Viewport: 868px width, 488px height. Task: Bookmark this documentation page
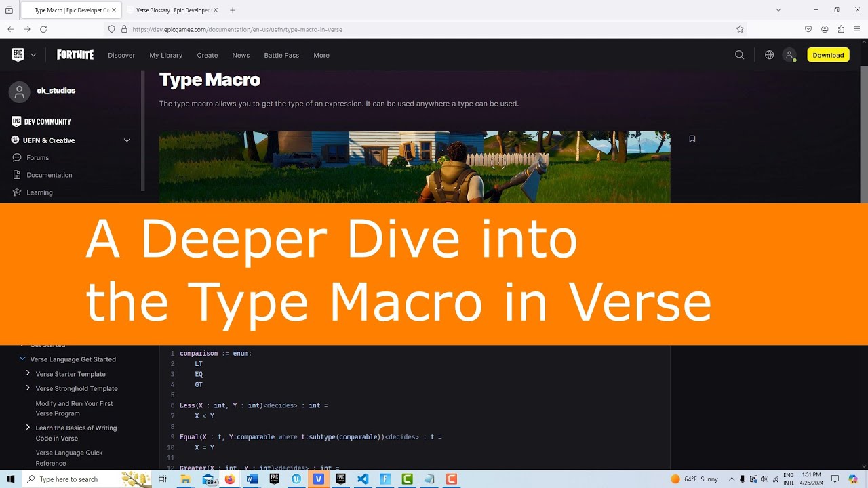(x=692, y=139)
